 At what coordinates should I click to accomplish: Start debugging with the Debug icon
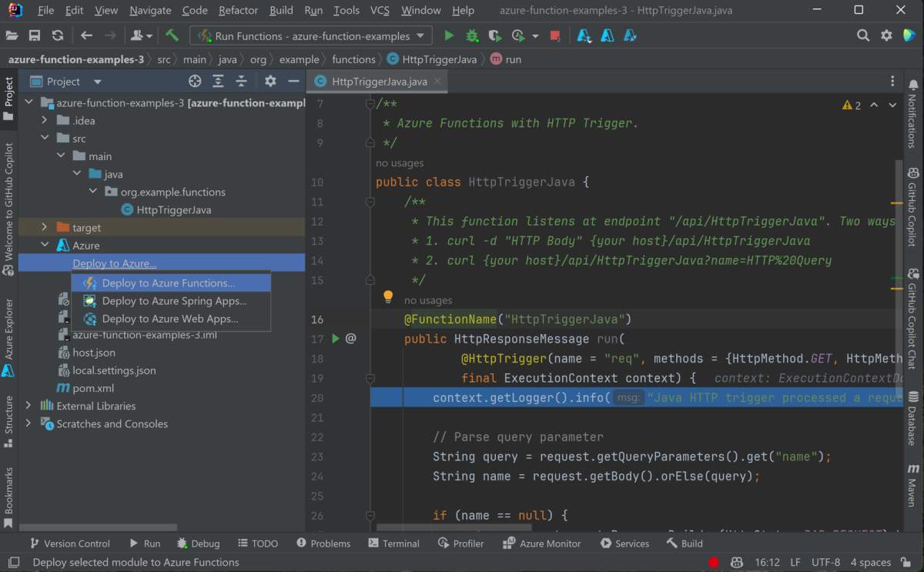[471, 35]
